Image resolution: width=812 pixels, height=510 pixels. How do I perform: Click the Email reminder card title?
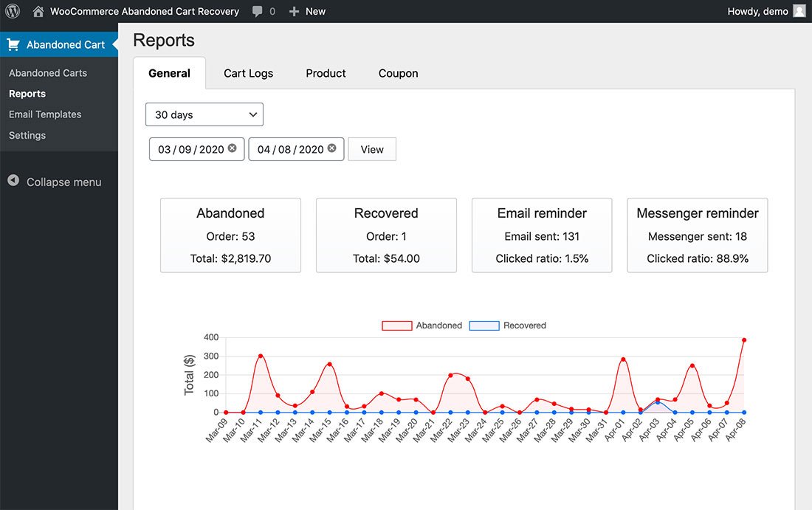(543, 213)
